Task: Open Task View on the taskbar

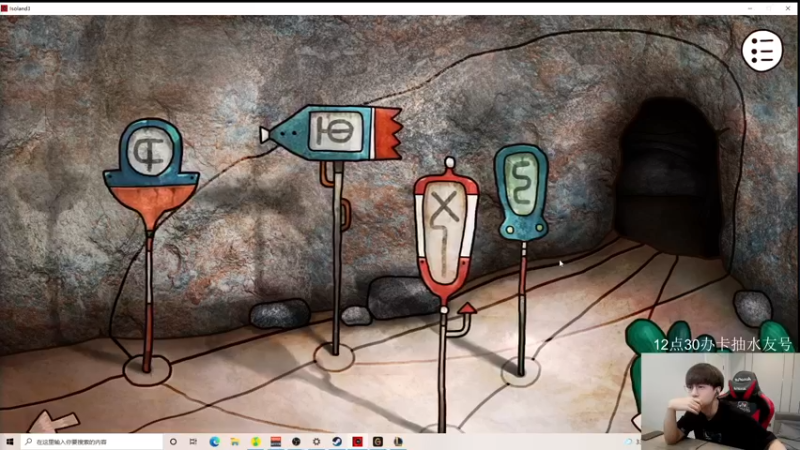Action: pyautogui.click(x=193, y=441)
